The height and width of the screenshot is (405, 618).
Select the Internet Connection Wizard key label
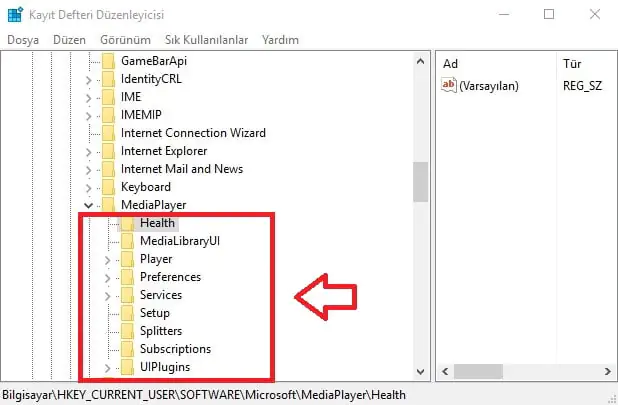click(x=193, y=133)
